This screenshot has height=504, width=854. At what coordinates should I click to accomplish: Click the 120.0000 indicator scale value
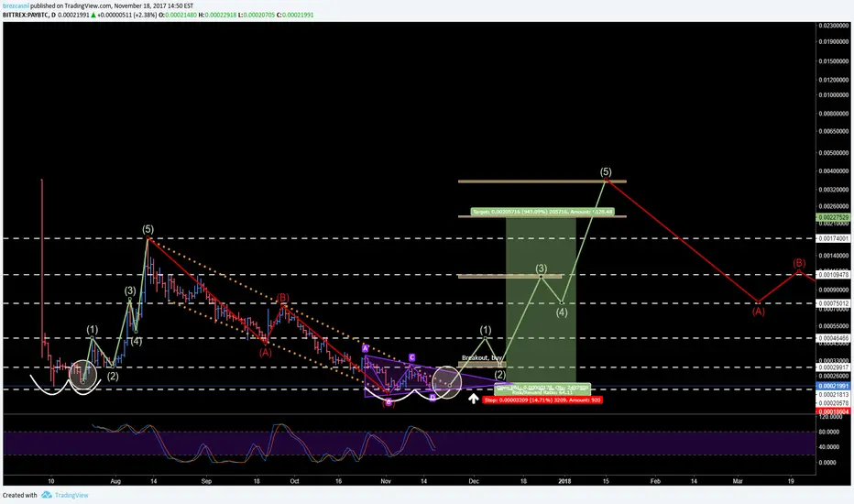tap(831, 417)
